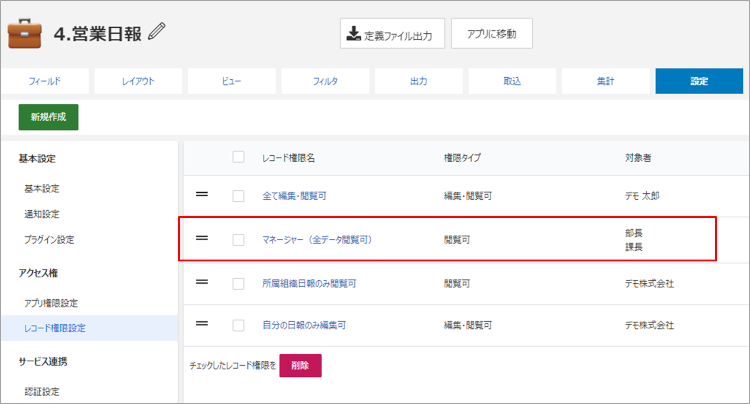
Task: Open the ビュー tab
Action: (x=232, y=81)
